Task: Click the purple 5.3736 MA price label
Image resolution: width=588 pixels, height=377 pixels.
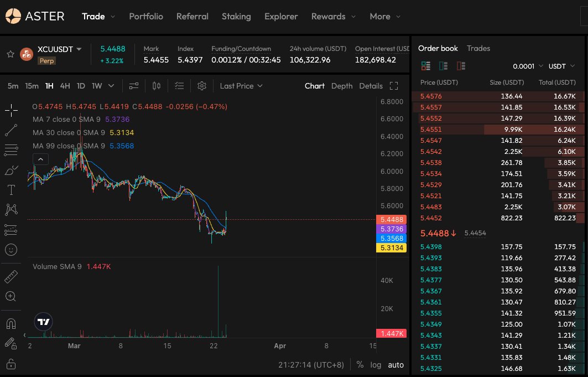Action: [x=392, y=229]
